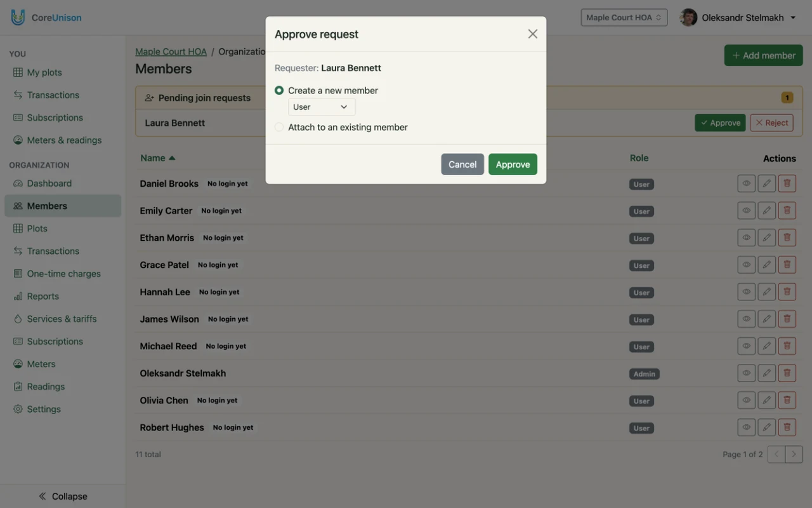Edit Emily Carter with pencil icon

[x=767, y=211]
